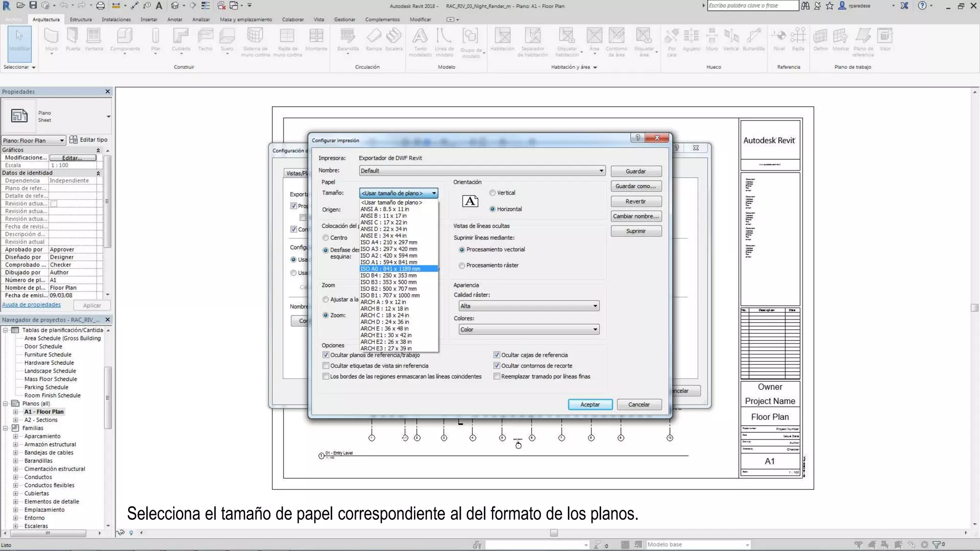Image resolution: width=980 pixels, height=551 pixels.
Task: Select the Nivel level tool
Action: (779, 40)
